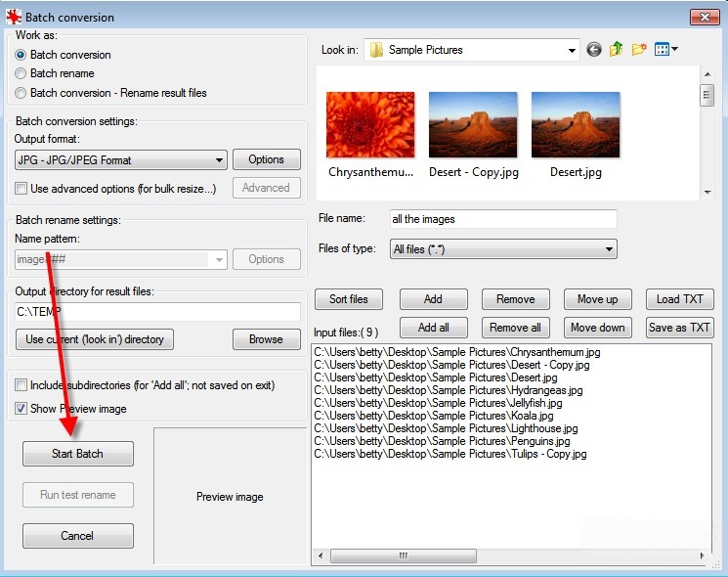The width and height of the screenshot is (728, 577).
Task: Click the Up One Level folder icon
Action: [x=617, y=50]
